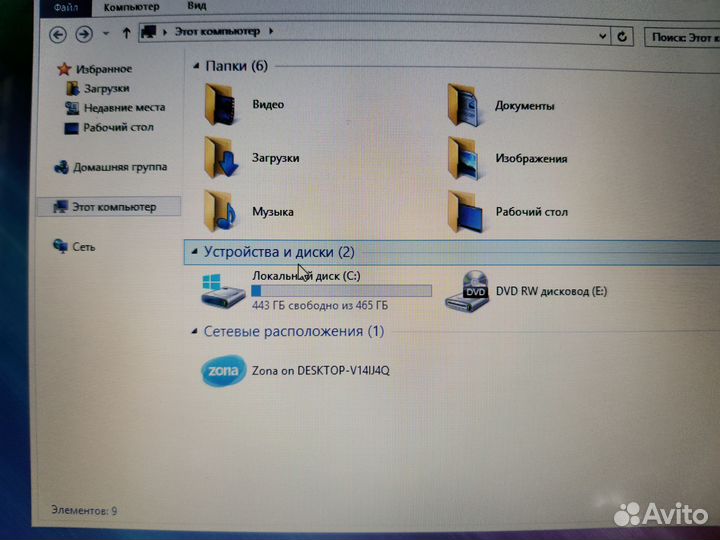The width and height of the screenshot is (720, 540).
Task: Collapse the Устройства и диски section
Action: [195, 251]
